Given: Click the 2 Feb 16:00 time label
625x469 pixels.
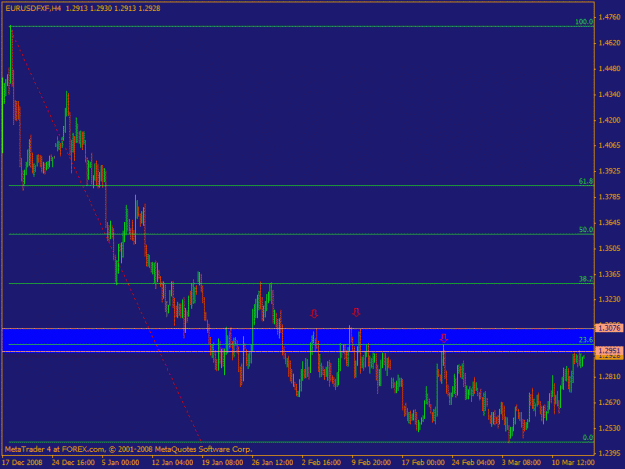Looking at the screenshot, I should pyautogui.click(x=321, y=462).
